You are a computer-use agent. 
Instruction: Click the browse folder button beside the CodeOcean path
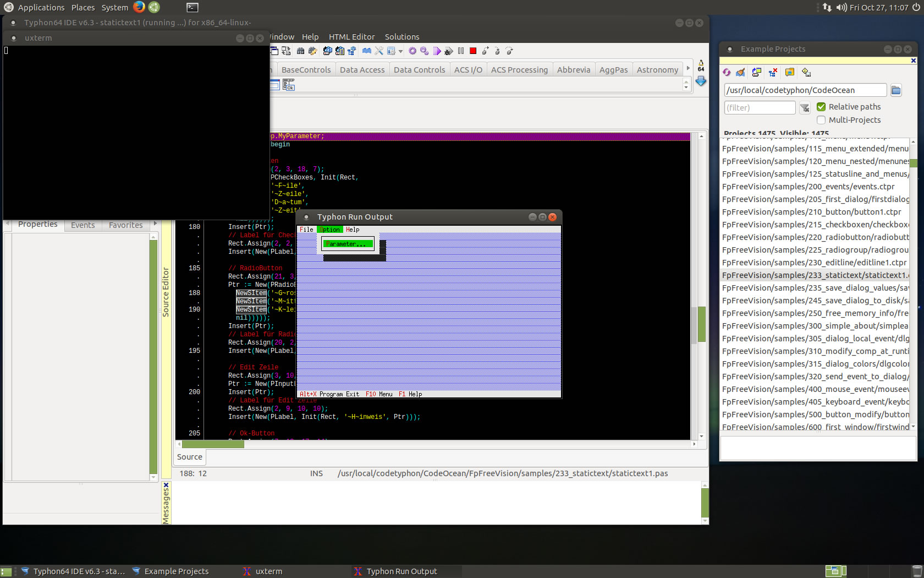tap(896, 90)
